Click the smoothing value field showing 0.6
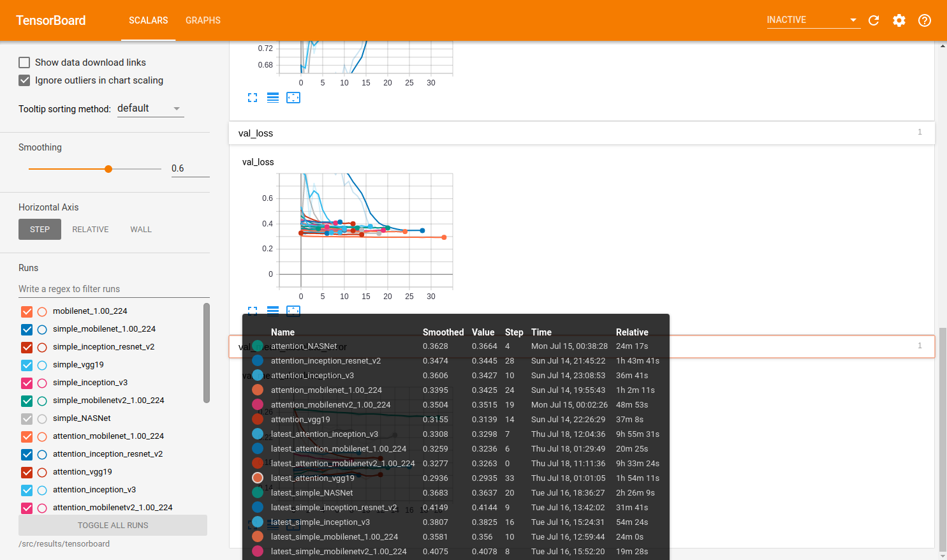947x560 pixels. tap(190, 169)
